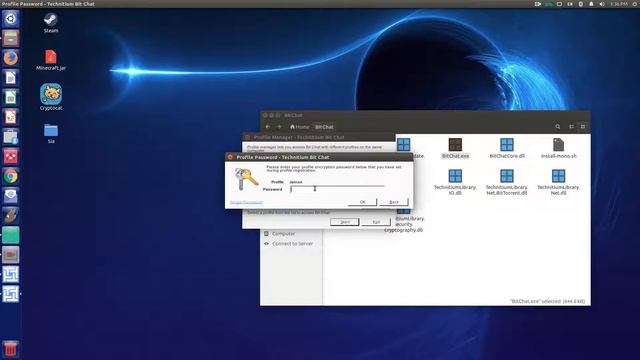Open the Cryptocat desktop icon
The width and height of the screenshot is (640, 360).
pos(51,97)
